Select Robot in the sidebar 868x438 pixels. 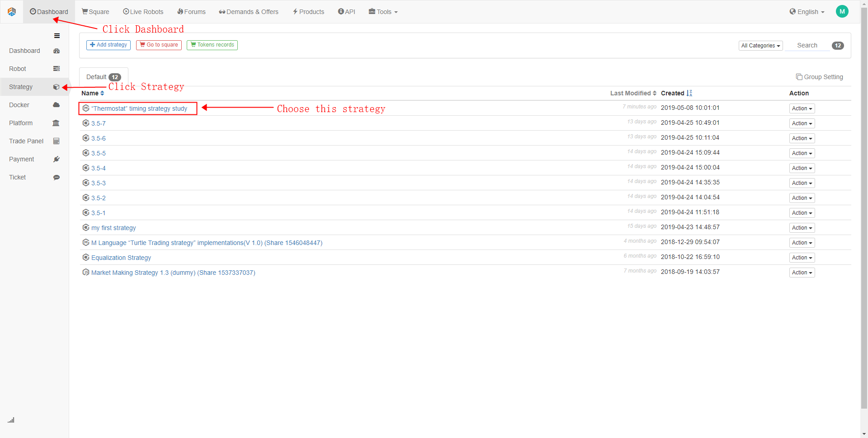34,69
